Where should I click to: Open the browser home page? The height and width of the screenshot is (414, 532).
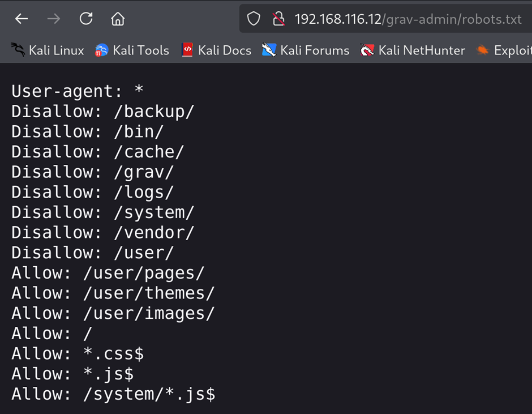118,19
